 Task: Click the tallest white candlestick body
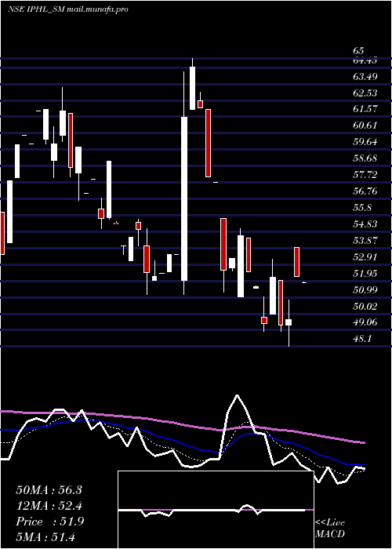pyautogui.click(x=184, y=199)
